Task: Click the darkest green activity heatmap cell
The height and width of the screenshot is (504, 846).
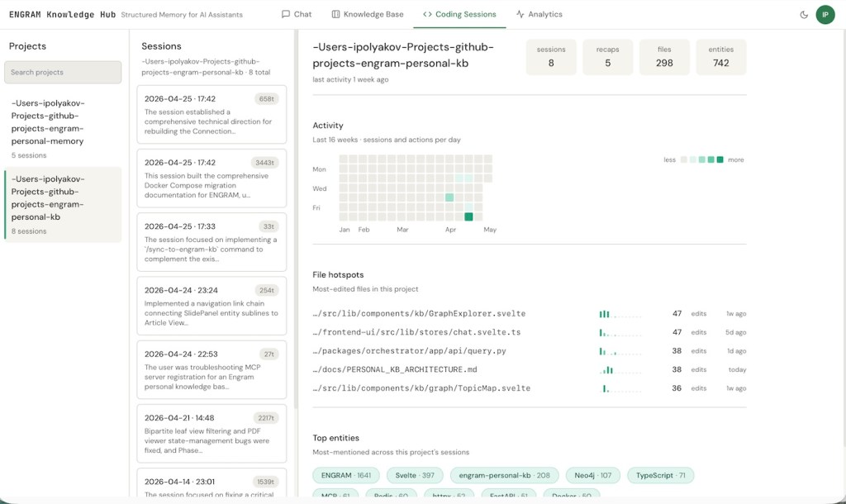Action: (468, 217)
